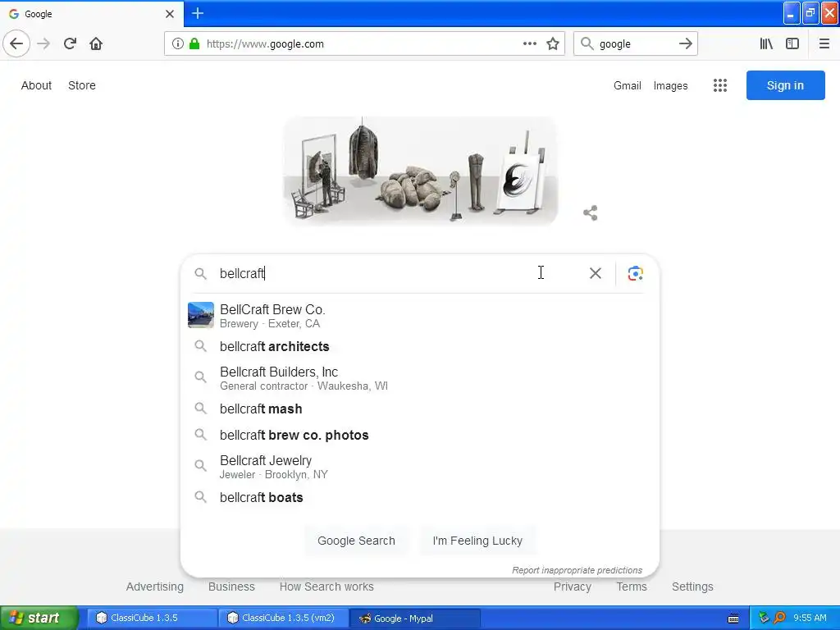Reload the current page

70,43
